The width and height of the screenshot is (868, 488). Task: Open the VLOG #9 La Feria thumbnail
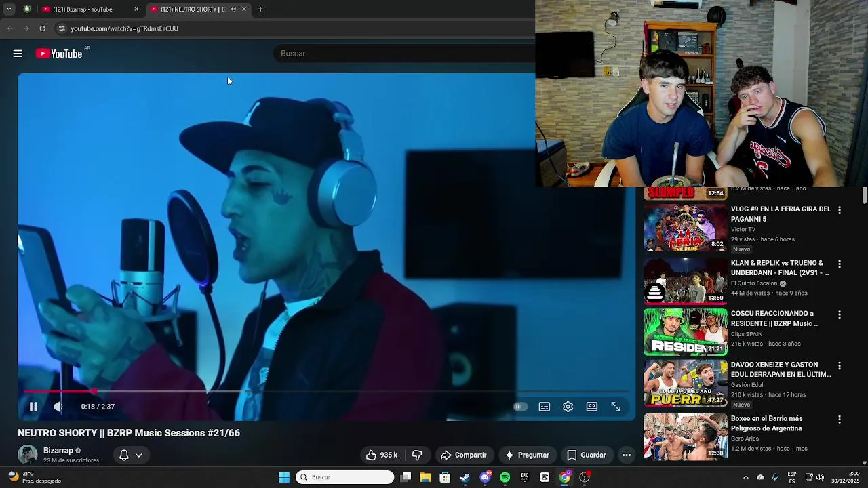[x=685, y=228]
